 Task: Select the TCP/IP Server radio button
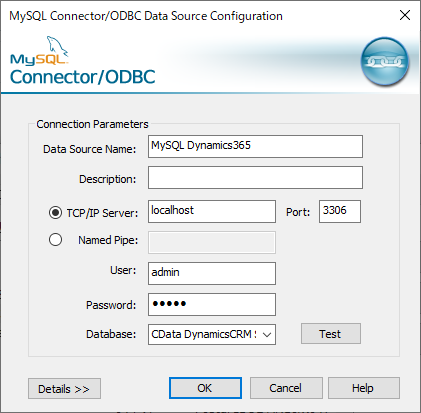pyautogui.click(x=55, y=212)
